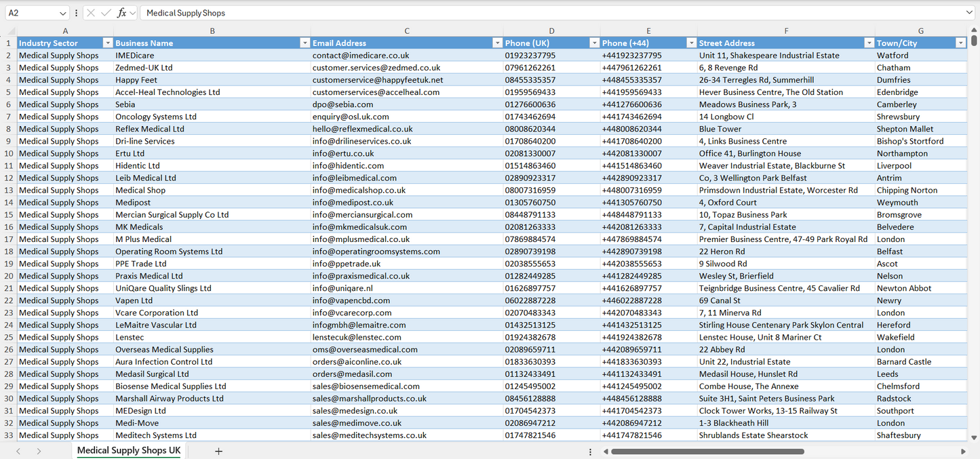Viewport: 980px width, 459px height.
Task: Select the LeMaitre Vascular Ltd cell
Action: click(x=212, y=325)
